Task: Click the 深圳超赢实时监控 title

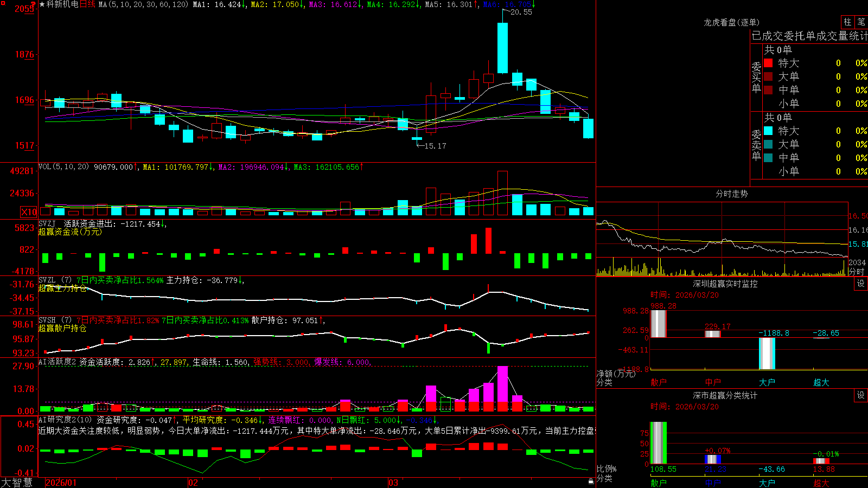Action: [725, 284]
